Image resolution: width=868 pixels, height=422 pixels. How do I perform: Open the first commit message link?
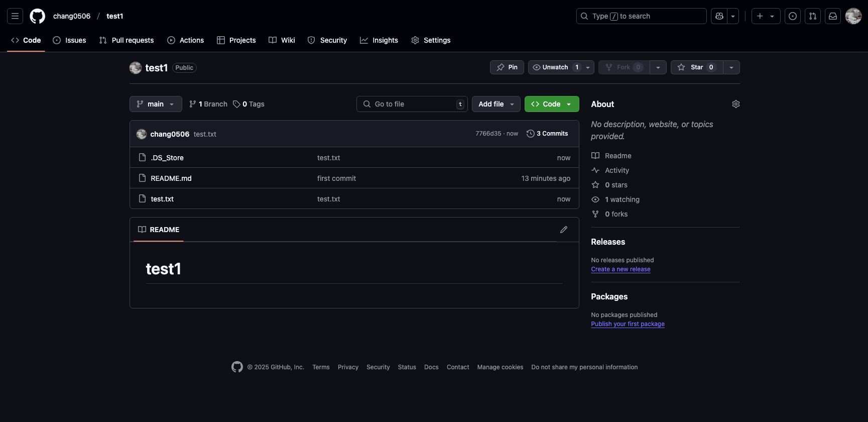(336, 178)
